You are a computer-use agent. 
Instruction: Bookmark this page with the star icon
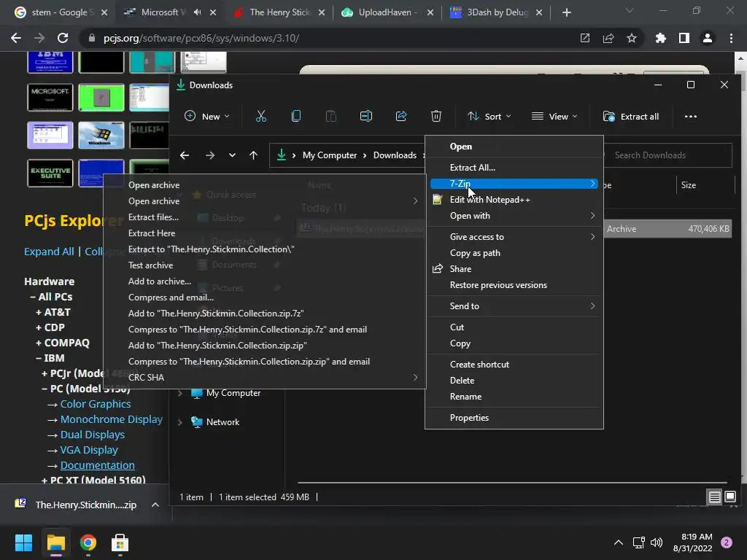632,38
